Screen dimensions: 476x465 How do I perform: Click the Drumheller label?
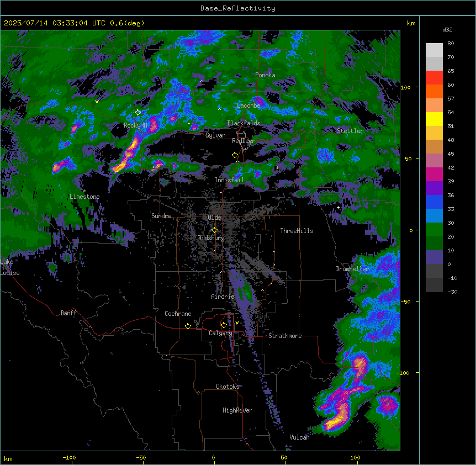352,269
